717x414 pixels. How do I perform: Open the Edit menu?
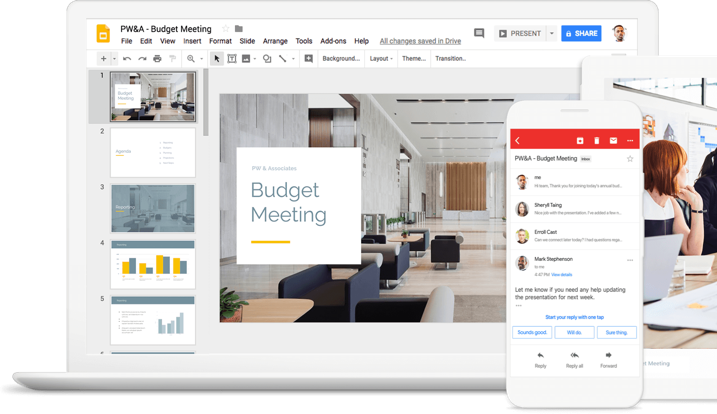pyautogui.click(x=146, y=41)
